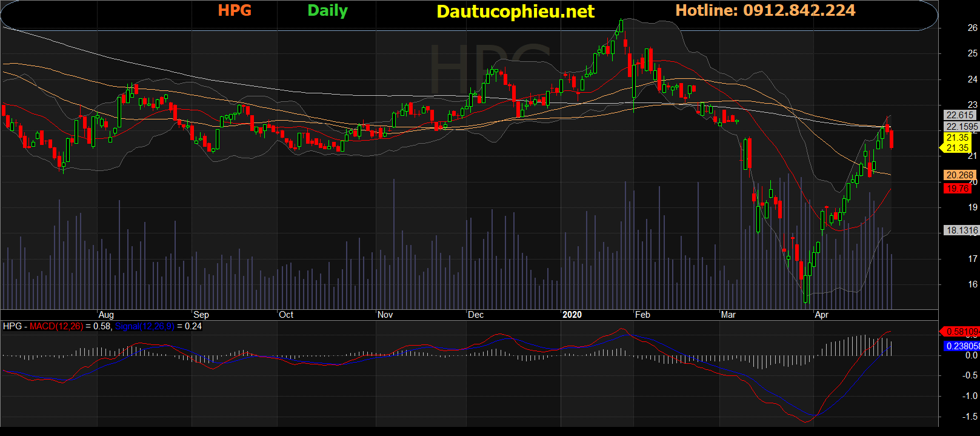Click the Signal(12,26,9) legend label
Screen dimensions: 980x436
coord(144,326)
